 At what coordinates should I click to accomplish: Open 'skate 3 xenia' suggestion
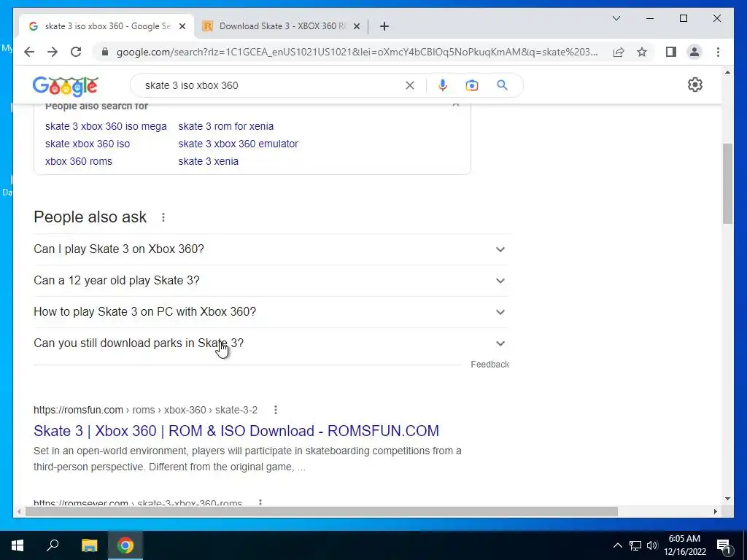(x=208, y=161)
